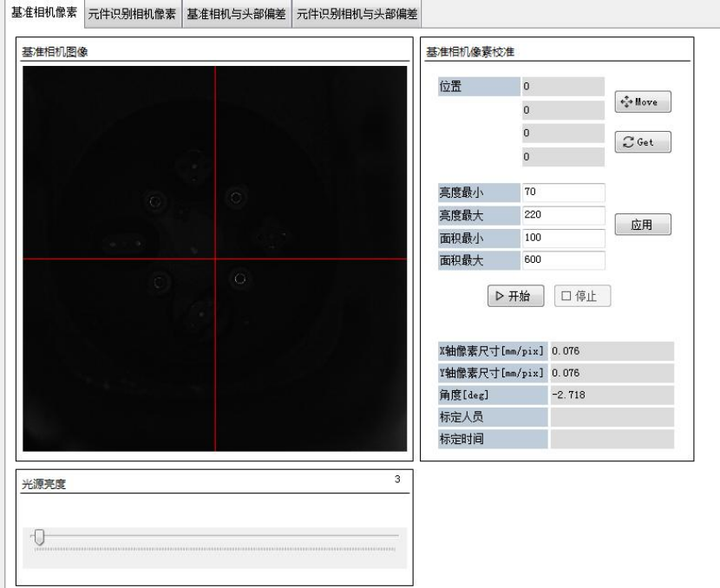Click the Get position button
The height and width of the screenshot is (588, 720).
tap(643, 142)
